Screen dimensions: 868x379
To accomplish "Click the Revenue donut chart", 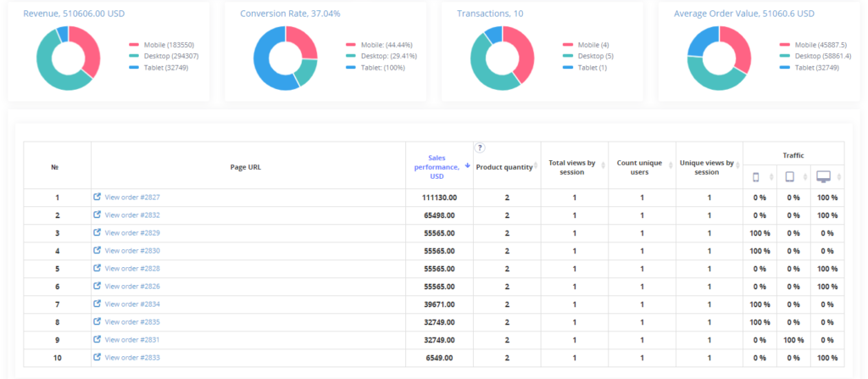I will pyautogui.click(x=69, y=59).
